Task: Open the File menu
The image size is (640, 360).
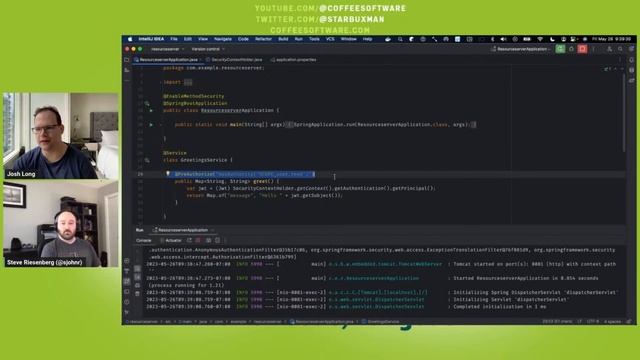Action: point(174,39)
